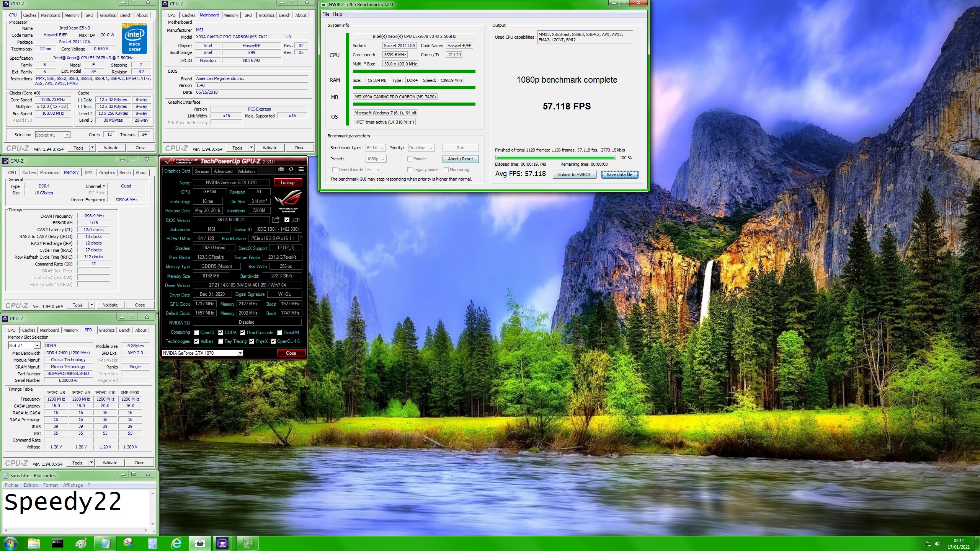The height and width of the screenshot is (551, 980).
Task: Open the HWBOT File menu
Action: coord(326,14)
